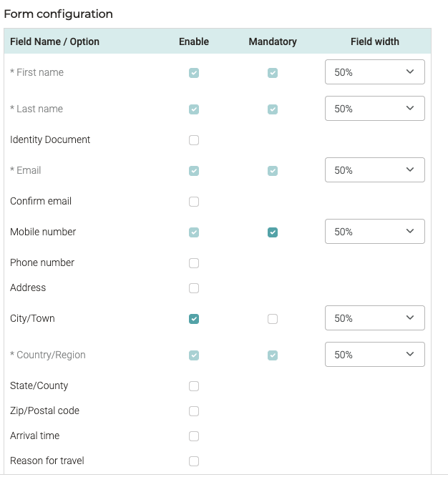Viewport: 448px width, 487px height.
Task: Make City/Town field mandatory
Action: tap(273, 319)
